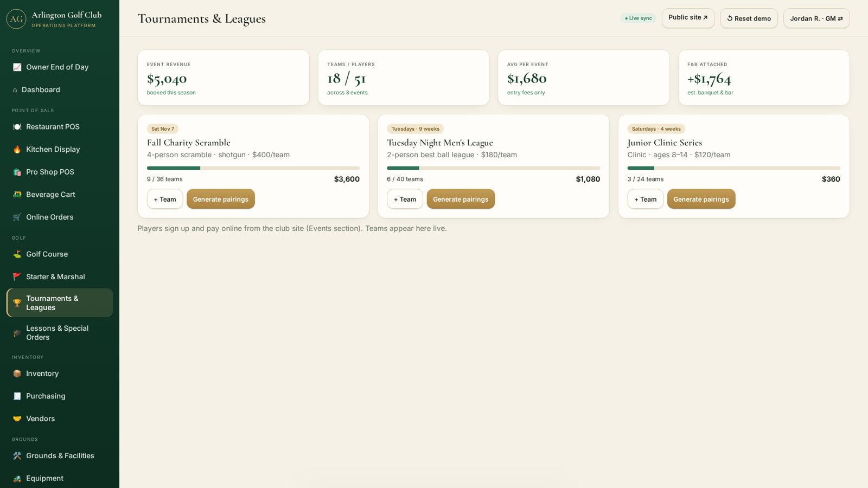Viewport: 868px width, 488px height.
Task: Switch user role via Jordan R. · GM
Action: coord(816,18)
